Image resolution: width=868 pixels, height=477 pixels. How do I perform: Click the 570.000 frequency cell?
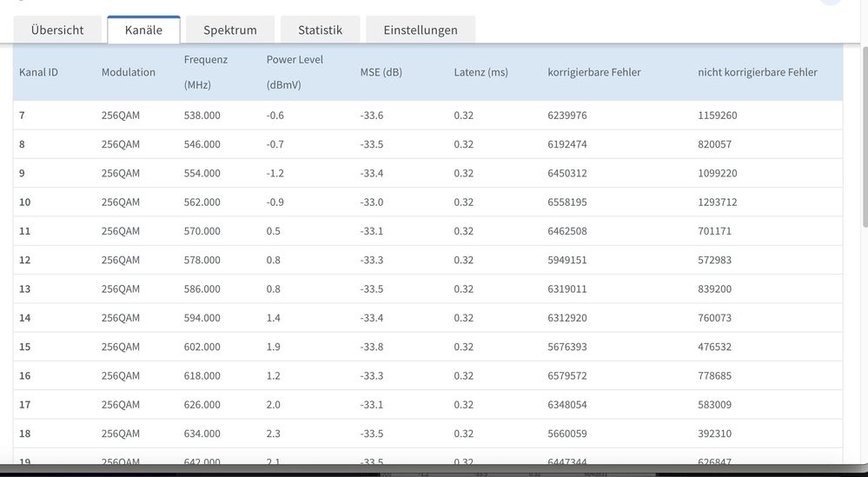click(202, 231)
